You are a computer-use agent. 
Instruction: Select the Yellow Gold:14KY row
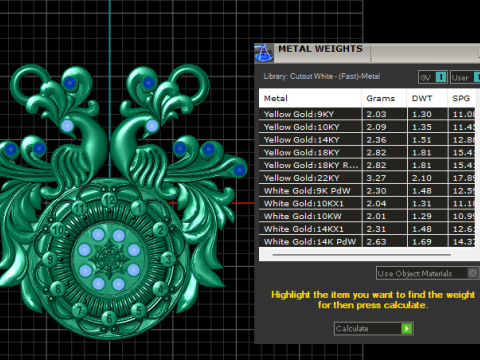point(367,140)
